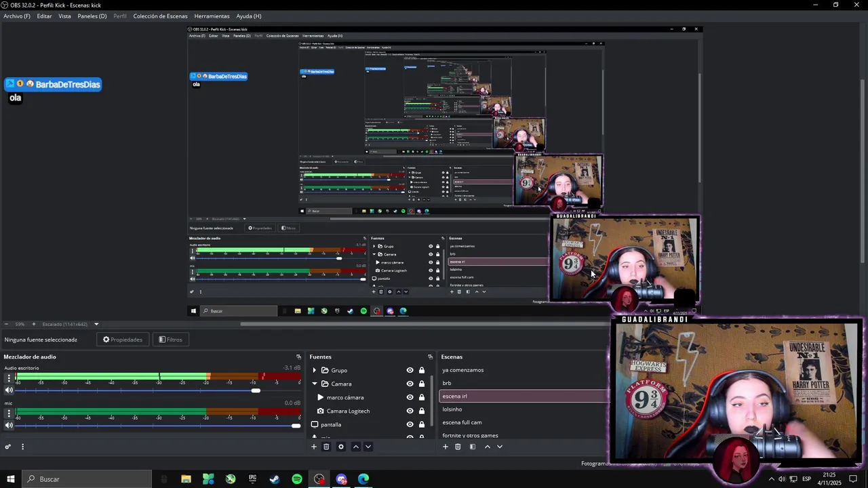
Task: Click the Windows Buscar search box
Action: tap(87, 479)
